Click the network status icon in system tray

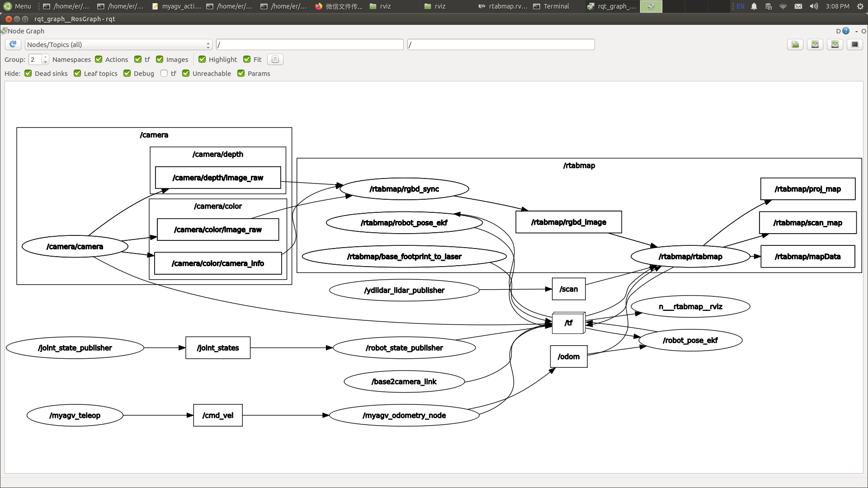(782, 6)
